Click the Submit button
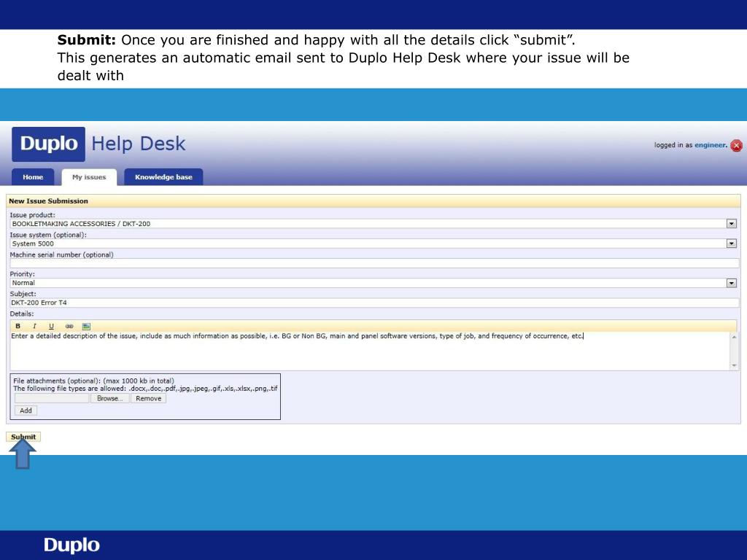Image resolution: width=747 pixels, height=560 pixels. pyautogui.click(x=23, y=437)
